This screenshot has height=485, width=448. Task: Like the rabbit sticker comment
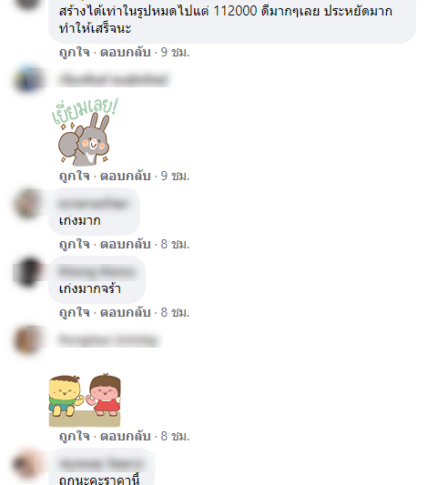coord(74,176)
